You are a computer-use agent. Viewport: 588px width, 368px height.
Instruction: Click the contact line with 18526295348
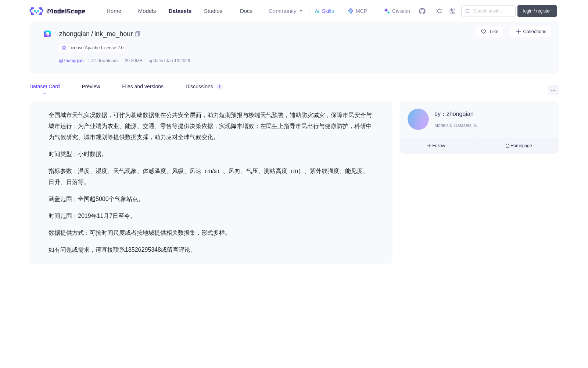(122, 250)
